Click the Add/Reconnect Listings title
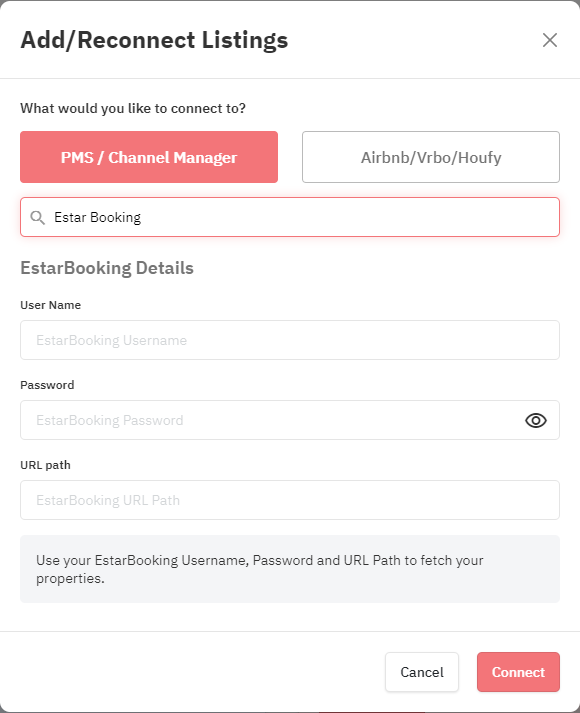Screen dimensions: 580x713 pyautogui.click(x=154, y=40)
